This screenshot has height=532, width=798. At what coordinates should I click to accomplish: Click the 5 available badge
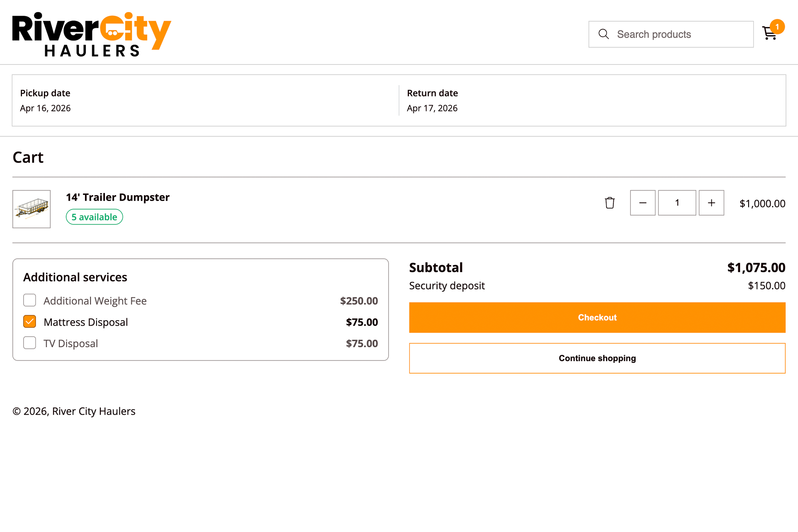95,217
